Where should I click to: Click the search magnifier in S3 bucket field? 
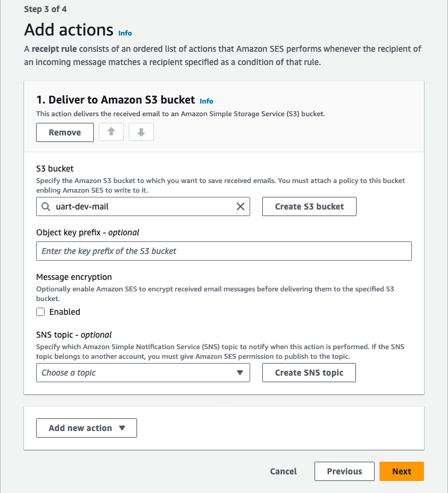[x=46, y=206]
